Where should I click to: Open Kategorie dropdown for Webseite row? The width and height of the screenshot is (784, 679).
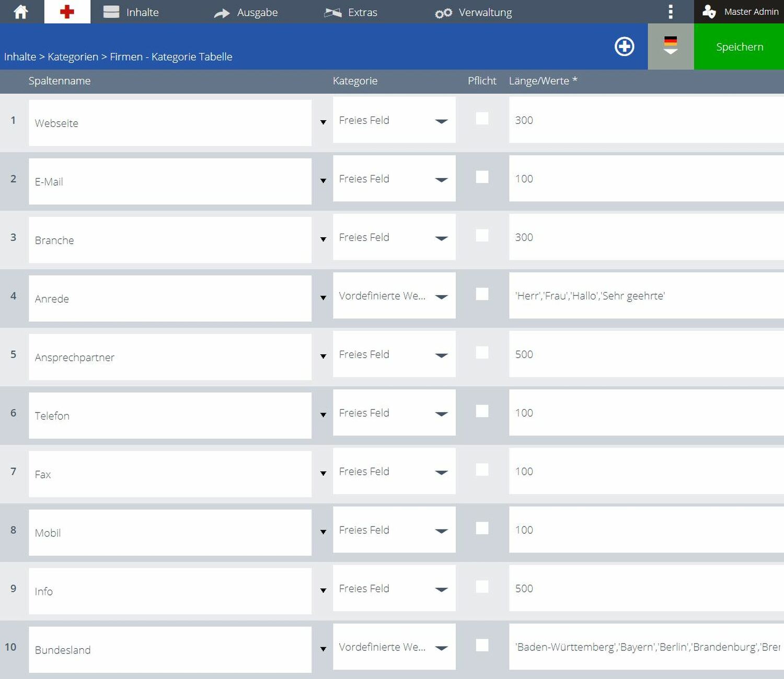tap(394, 120)
